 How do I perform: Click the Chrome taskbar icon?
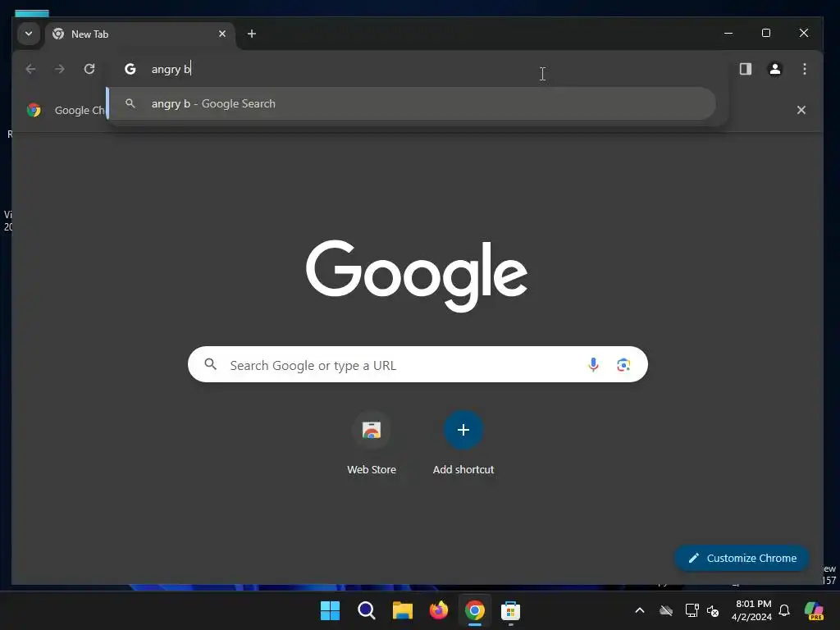pos(475,610)
